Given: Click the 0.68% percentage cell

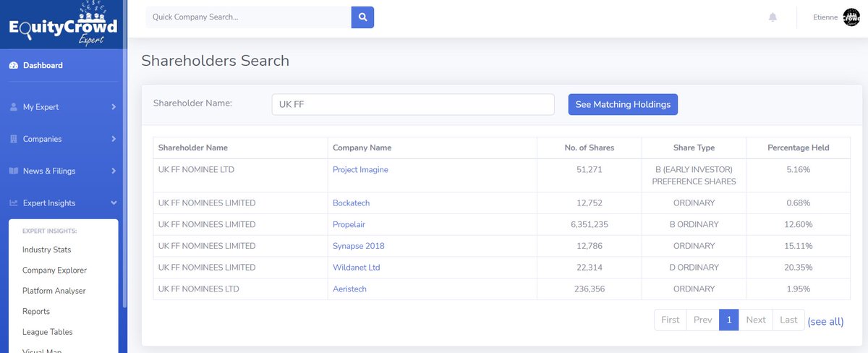Looking at the screenshot, I should click(799, 203).
